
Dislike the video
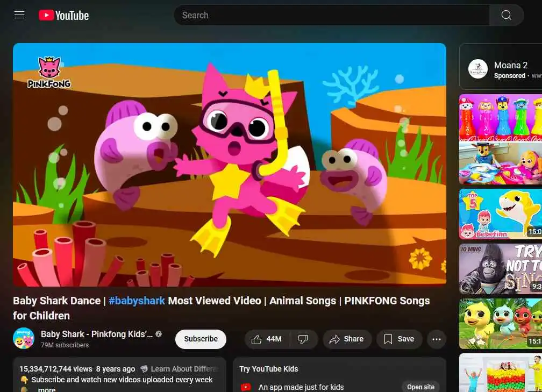click(303, 339)
